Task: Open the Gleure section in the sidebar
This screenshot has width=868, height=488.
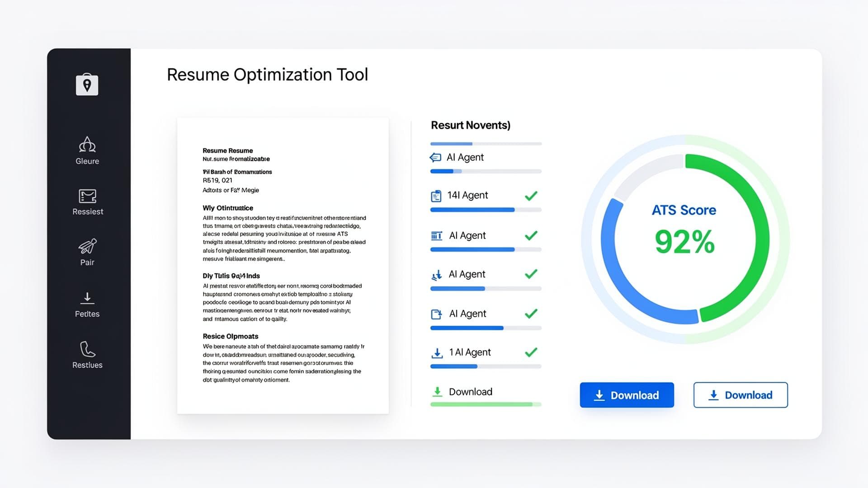Action: click(87, 150)
